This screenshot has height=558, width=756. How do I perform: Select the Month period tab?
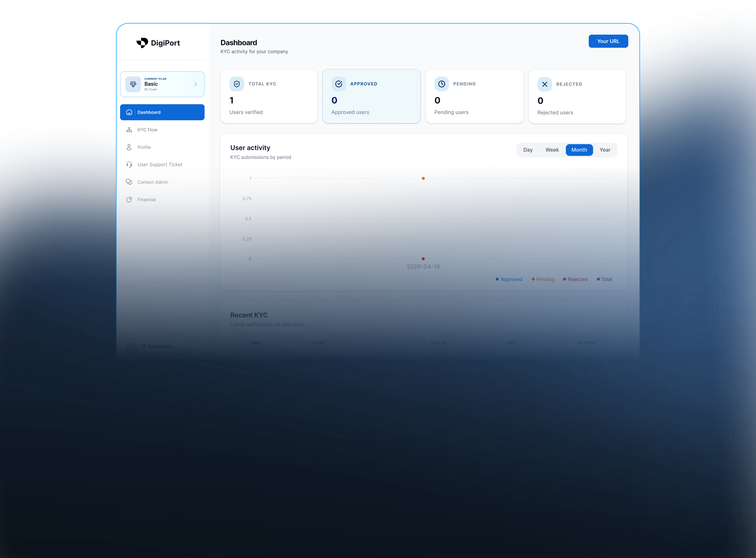tap(579, 150)
